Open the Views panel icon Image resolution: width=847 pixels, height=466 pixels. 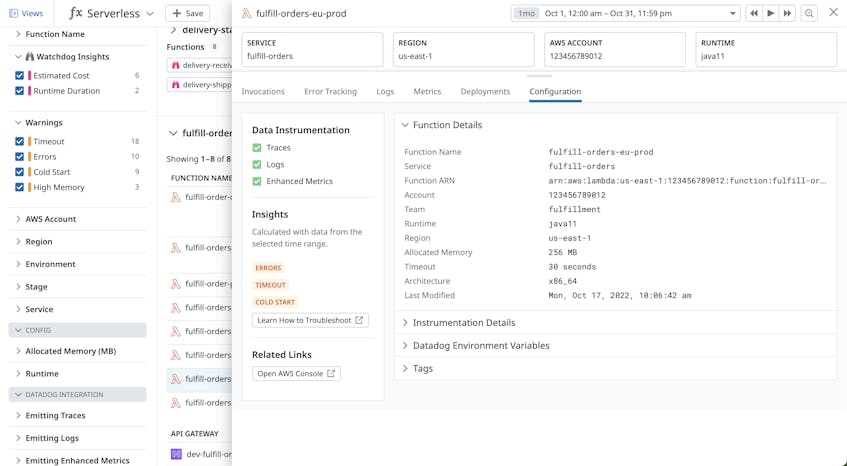tap(14, 13)
